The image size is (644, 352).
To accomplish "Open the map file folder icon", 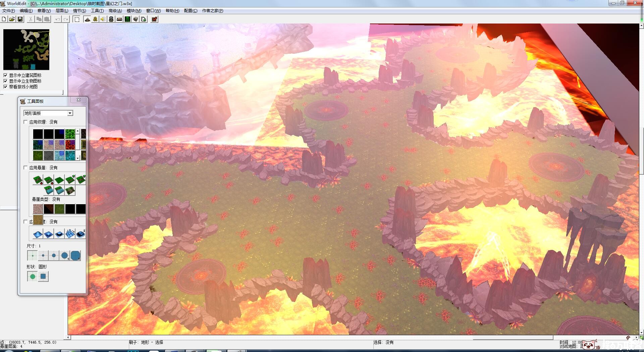I will click(12, 19).
